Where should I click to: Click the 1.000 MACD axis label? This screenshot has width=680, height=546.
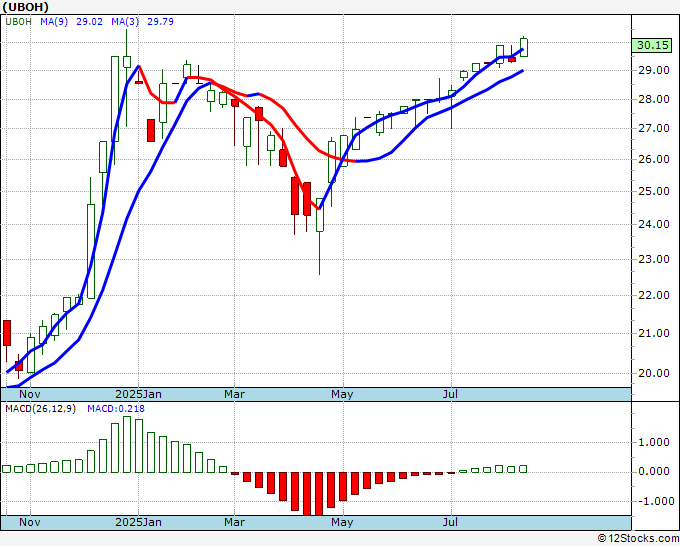coord(654,443)
